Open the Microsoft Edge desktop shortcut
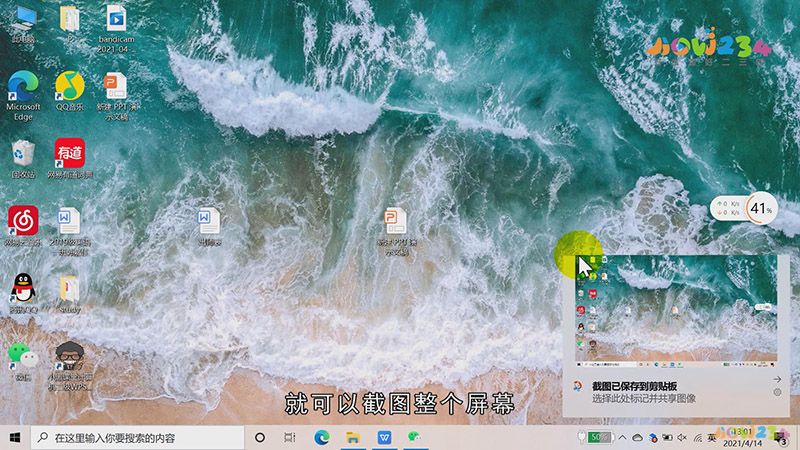This screenshot has width=800, height=450. pos(23,95)
